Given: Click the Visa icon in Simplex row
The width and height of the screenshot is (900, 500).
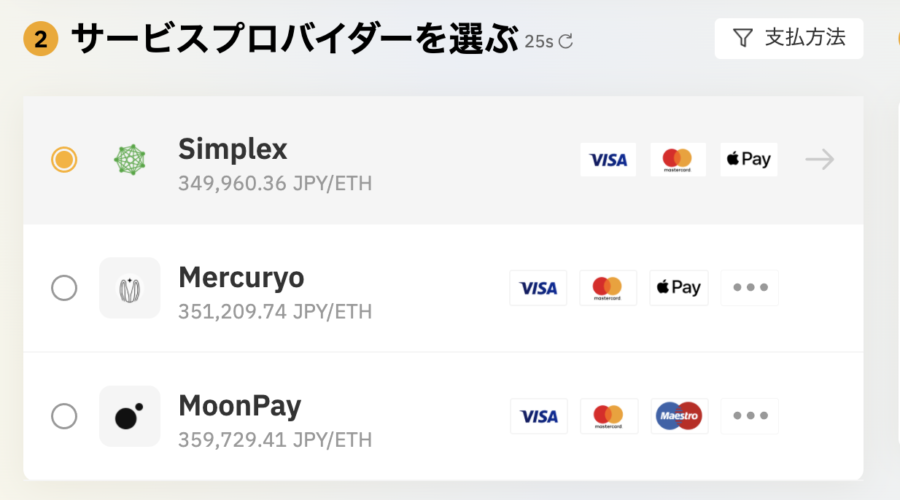Looking at the screenshot, I should pyautogui.click(x=608, y=160).
